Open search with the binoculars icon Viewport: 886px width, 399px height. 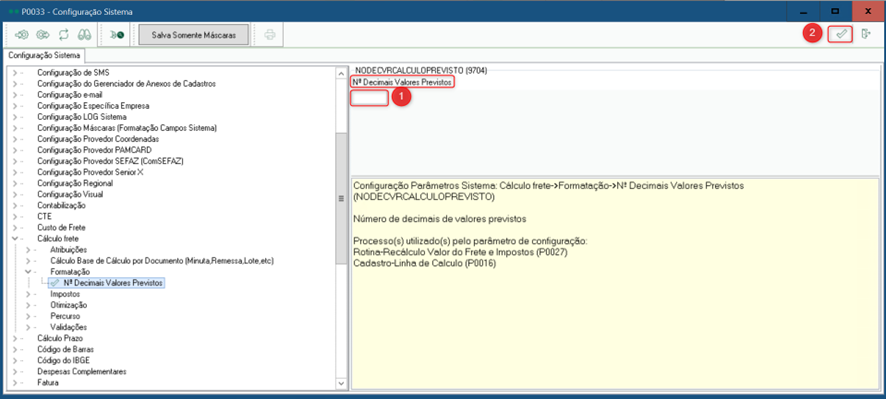click(x=84, y=35)
